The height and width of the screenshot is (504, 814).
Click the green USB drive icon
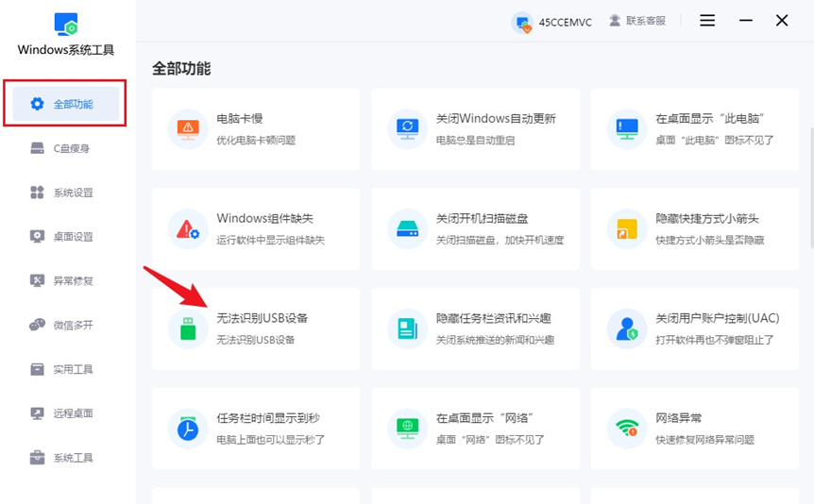point(188,328)
